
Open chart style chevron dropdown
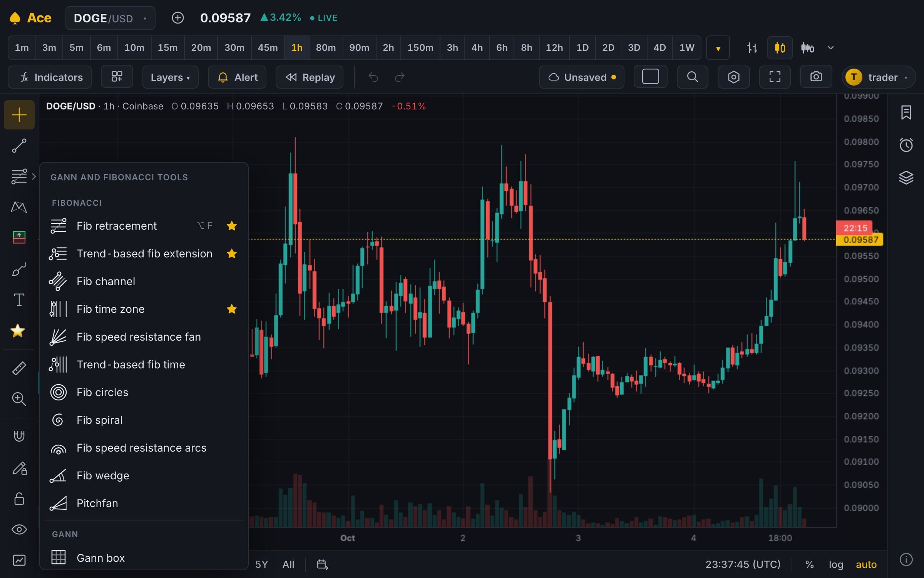(830, 48)
